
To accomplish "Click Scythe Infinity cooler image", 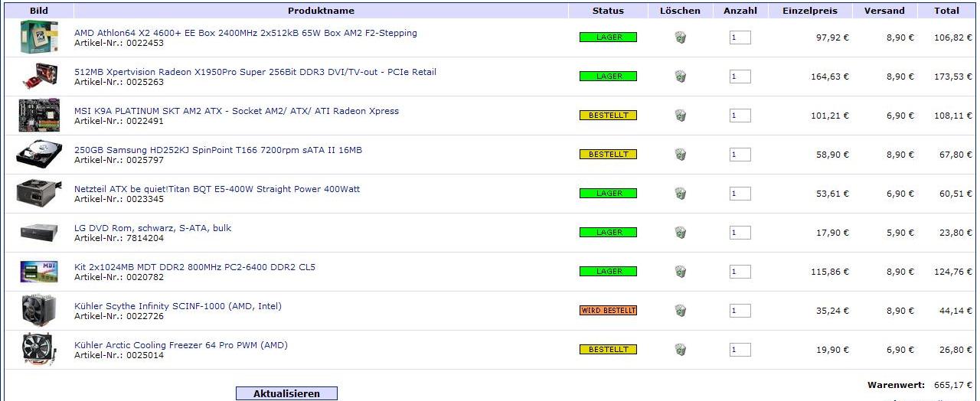I will (39, 311).
